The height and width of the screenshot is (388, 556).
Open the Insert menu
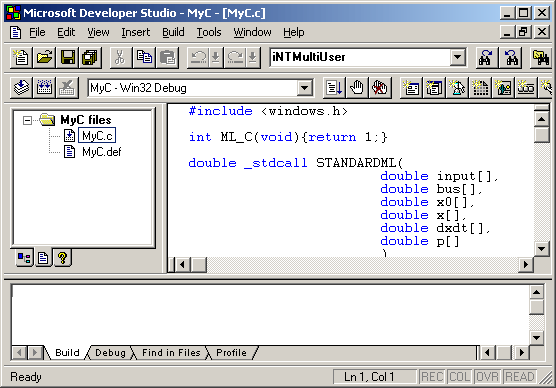pos(135,32)
